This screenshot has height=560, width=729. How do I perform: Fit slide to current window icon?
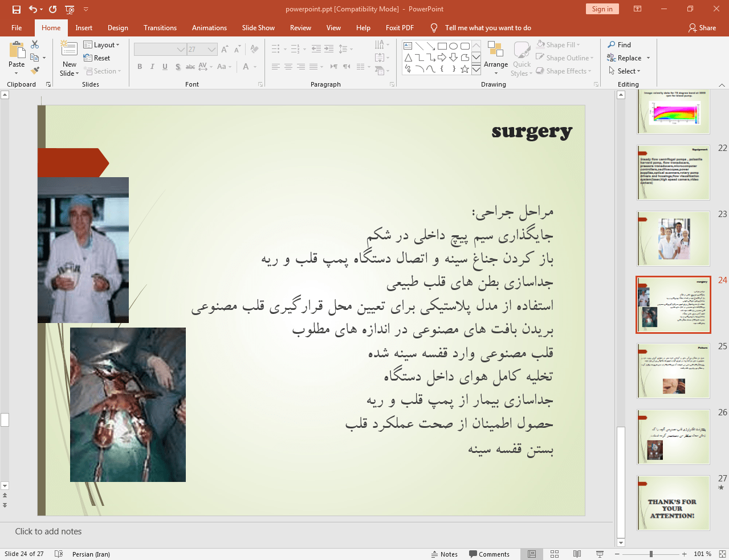tap(722, 554)
